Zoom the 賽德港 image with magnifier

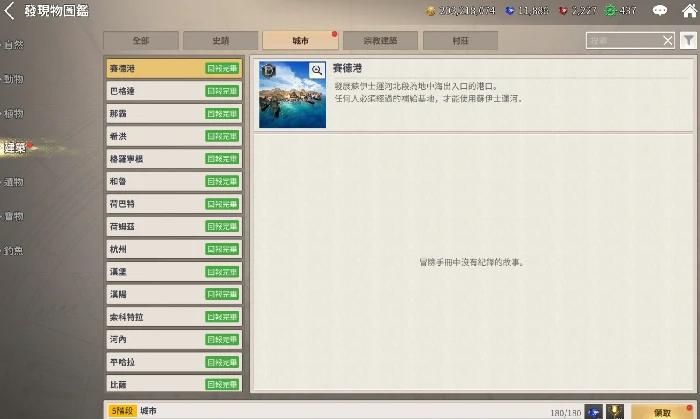click(317, 70)
